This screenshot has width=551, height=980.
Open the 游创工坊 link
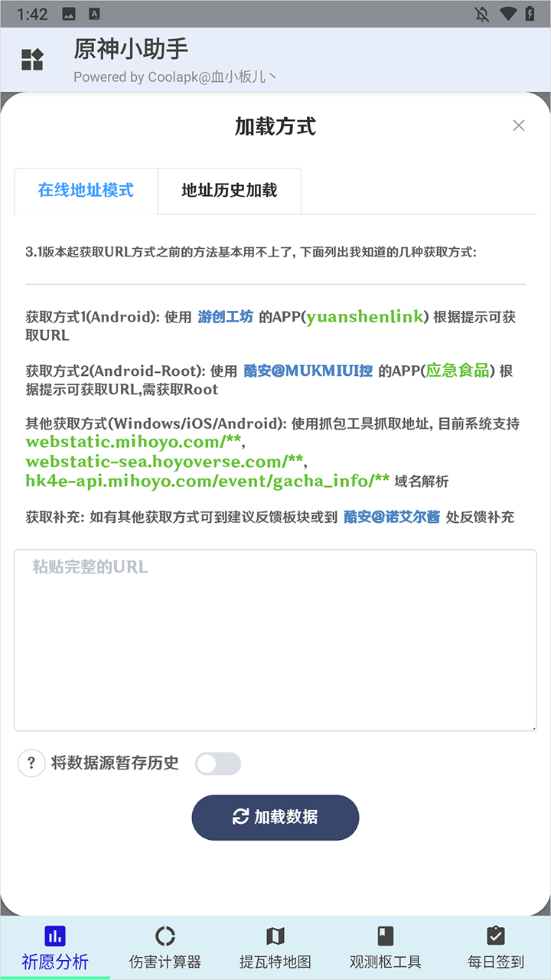pos(225,317)
